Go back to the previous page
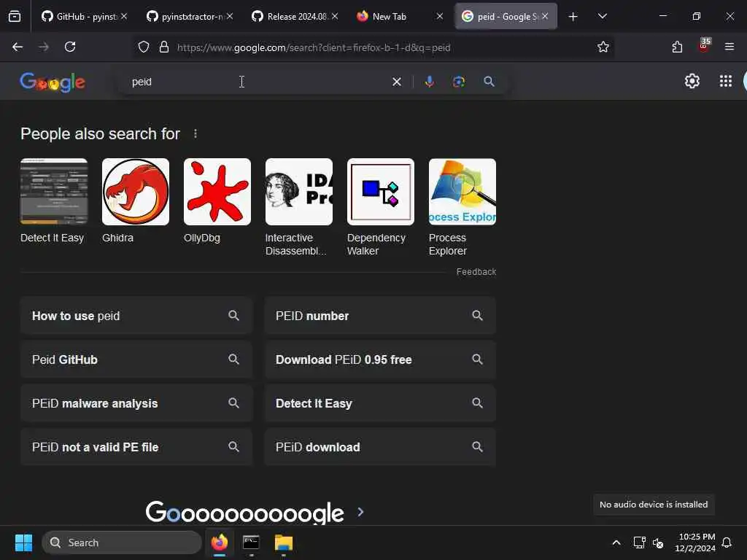Viewport: 747px width, 560px height. (18, 47)
